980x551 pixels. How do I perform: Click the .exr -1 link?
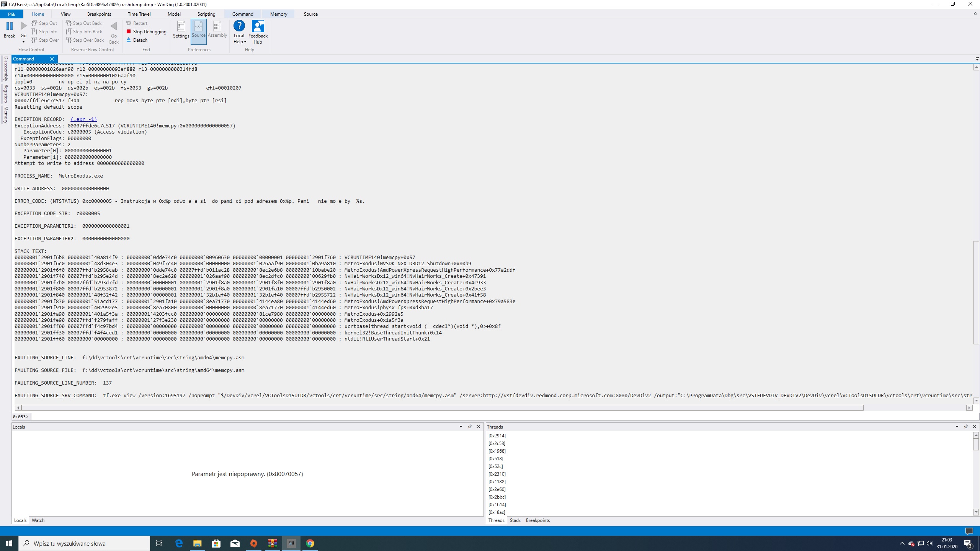[83, 119]
